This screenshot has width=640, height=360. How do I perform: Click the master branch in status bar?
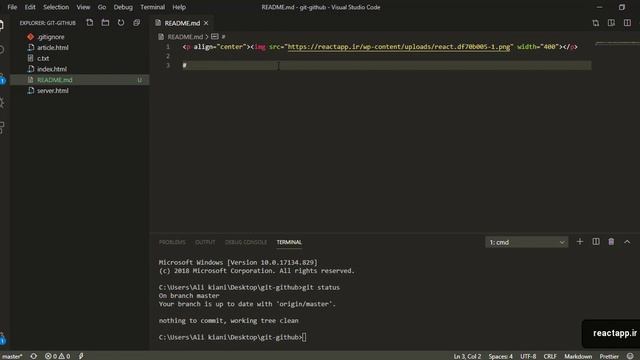(12, 356)
